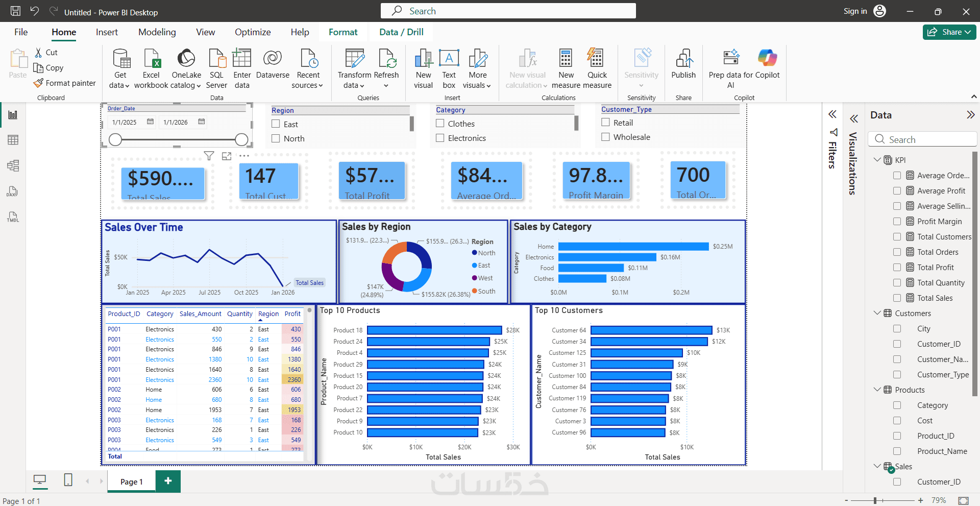The image size is (980, 506).
Task: Open the Model view sidebar icon
Action: (13, 165)
